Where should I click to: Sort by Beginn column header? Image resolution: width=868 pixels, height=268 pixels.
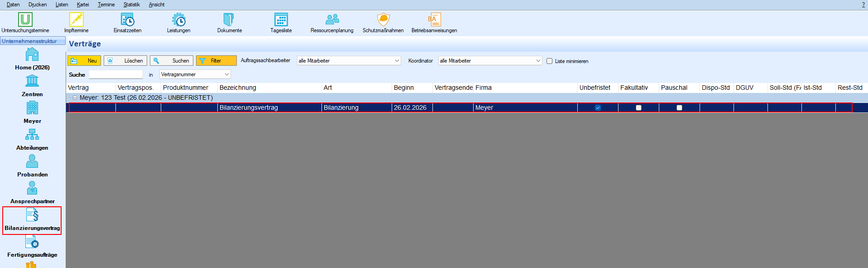[412, 88]
